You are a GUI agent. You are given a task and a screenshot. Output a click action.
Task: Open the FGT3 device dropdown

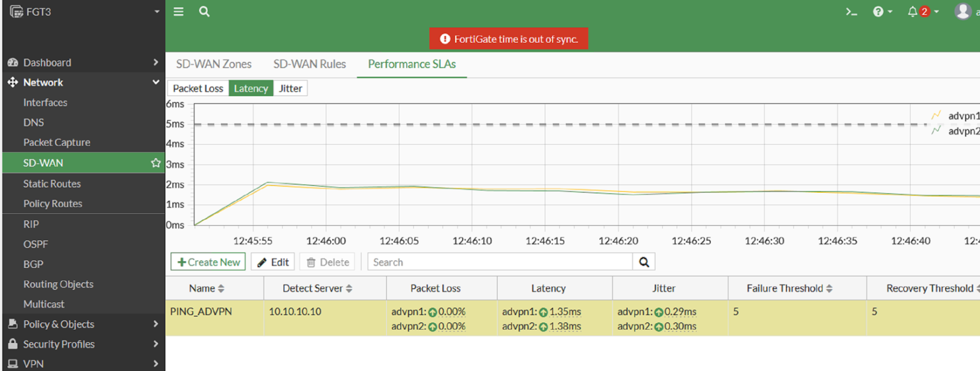(157, 12)
